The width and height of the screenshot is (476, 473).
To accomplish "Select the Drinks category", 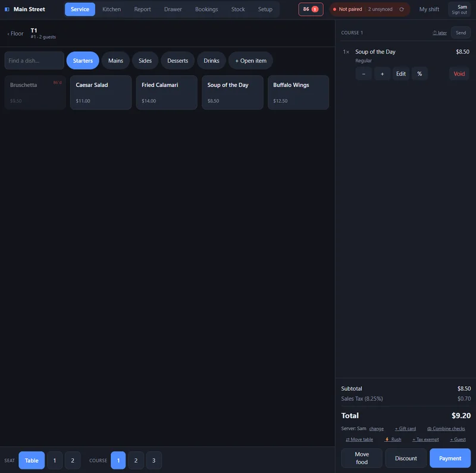I will [211, 61].
